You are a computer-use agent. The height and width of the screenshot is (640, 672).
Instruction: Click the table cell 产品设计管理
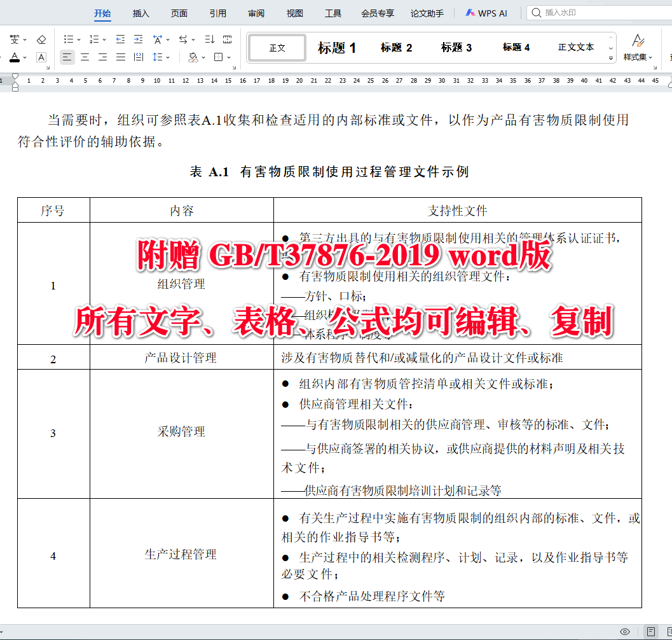tap(181, 358)
